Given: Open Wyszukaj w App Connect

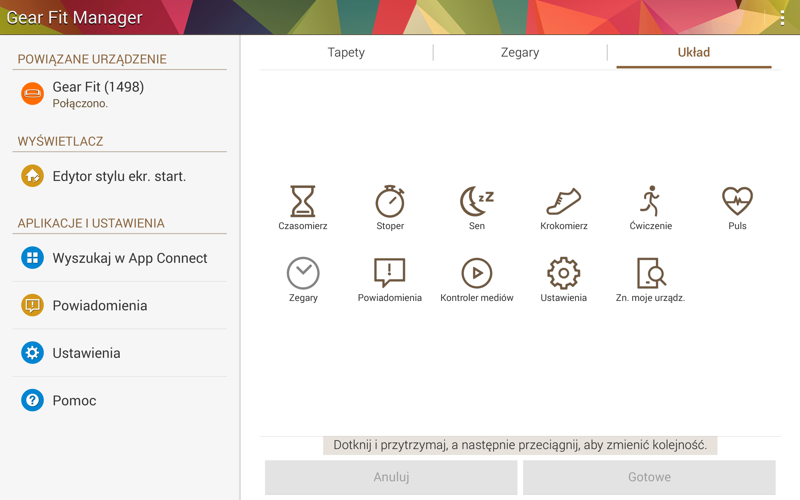Looking at the screenshot, I should pos(129,258).
